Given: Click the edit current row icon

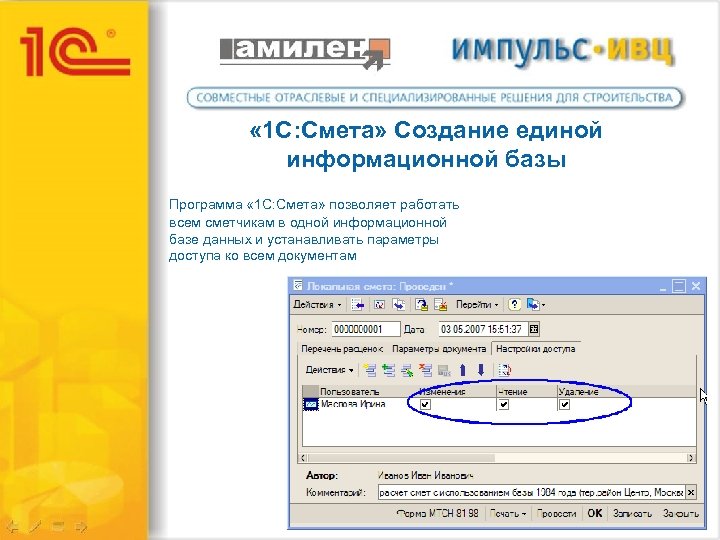Looking at the screenshot, I should click(x=407, y=370).
